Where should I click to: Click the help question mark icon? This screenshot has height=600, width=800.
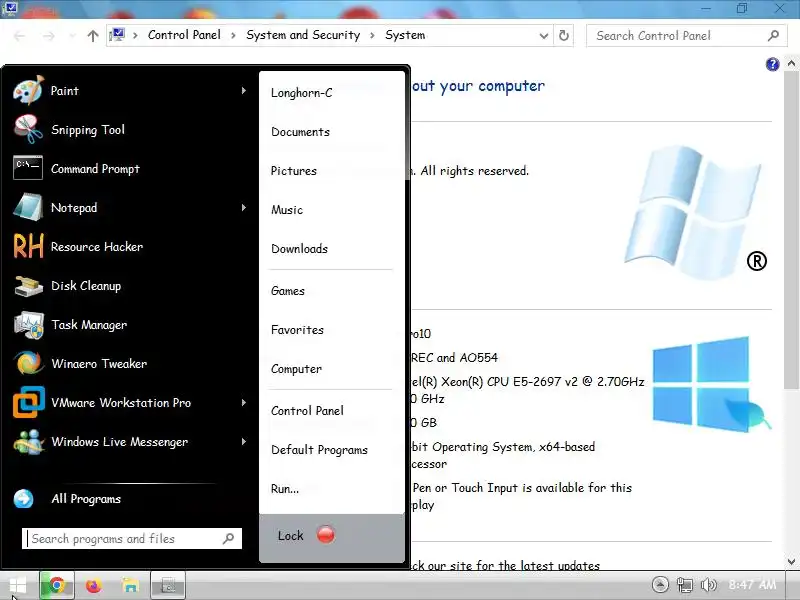click(772, 64)
